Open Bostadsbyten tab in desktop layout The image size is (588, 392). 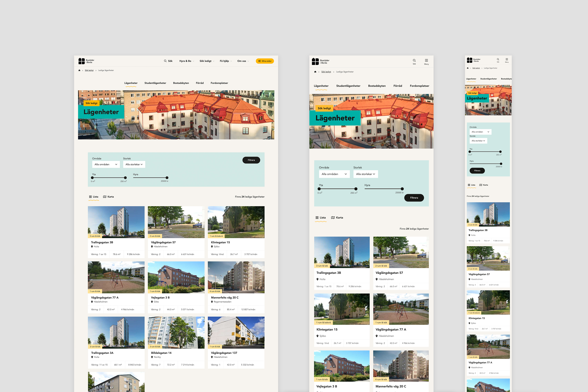(181, 83)
